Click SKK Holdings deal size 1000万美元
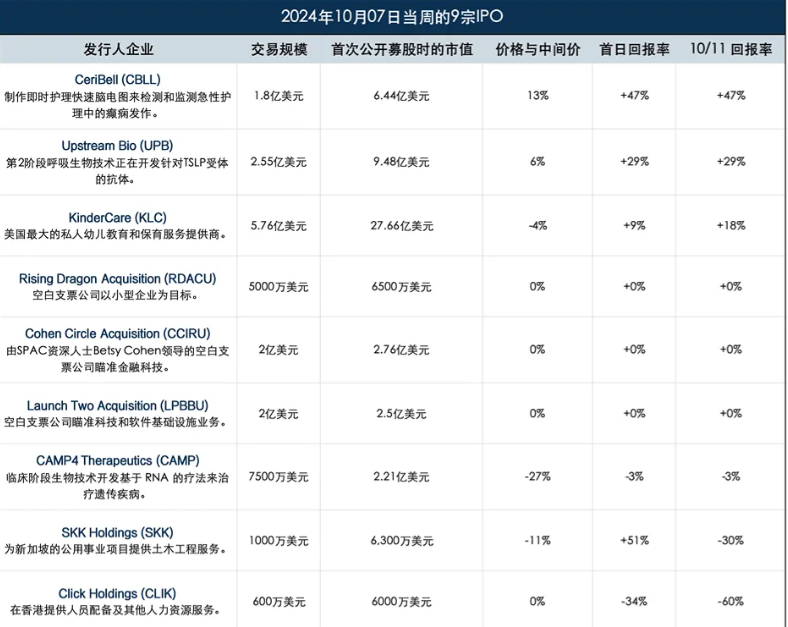Viewport: 788px width, 627px height. click(x=278, y=541)
